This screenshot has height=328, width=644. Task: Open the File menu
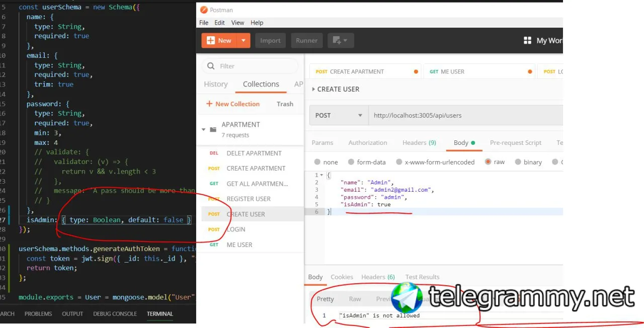[204, 23]
